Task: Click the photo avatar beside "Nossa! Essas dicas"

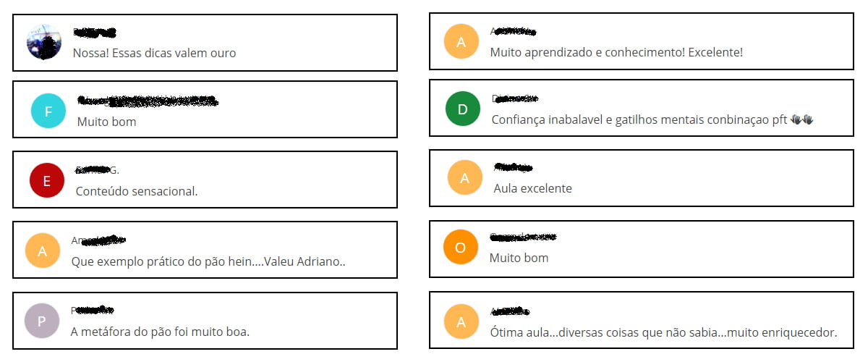Action: pyautogui.click(x=44, y=42)
